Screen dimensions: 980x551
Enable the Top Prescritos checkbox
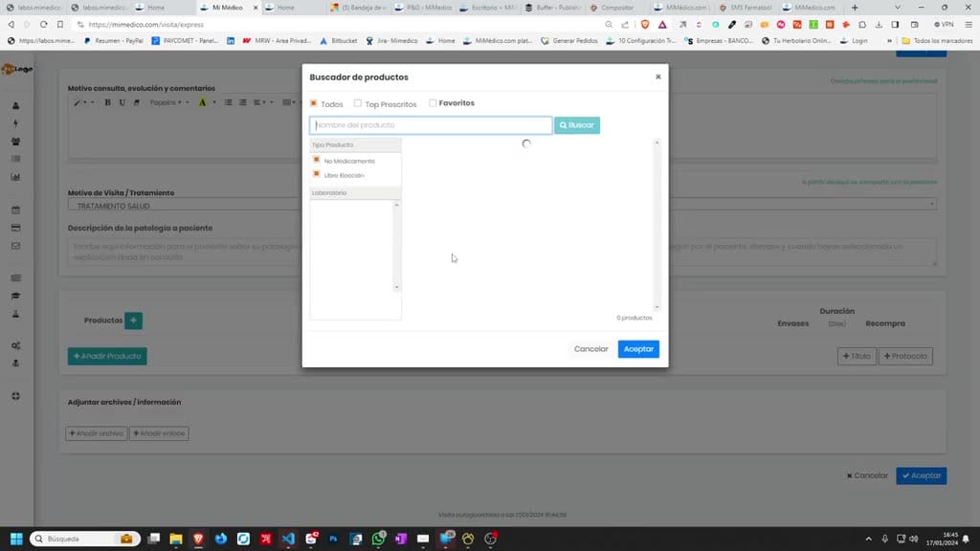click(358, 103)
